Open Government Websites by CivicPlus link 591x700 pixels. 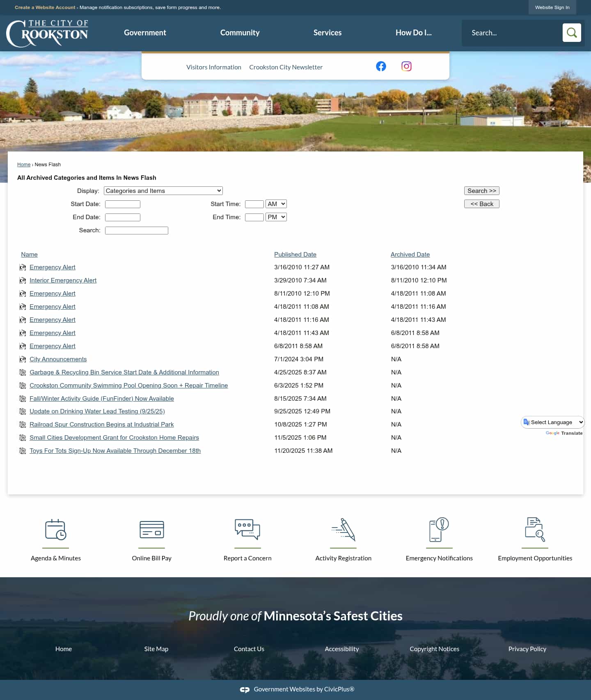(304, 689)
